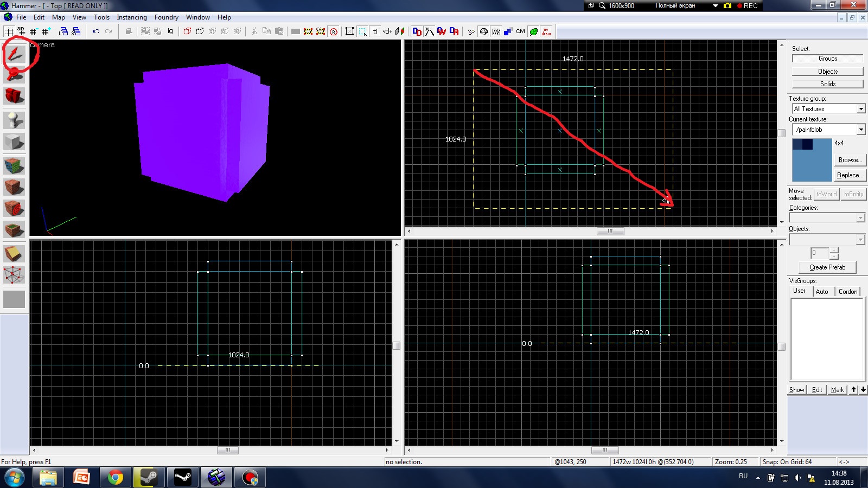Select the Selection arrow tool
The image size is (868, 488).
(x=15, y=53)
